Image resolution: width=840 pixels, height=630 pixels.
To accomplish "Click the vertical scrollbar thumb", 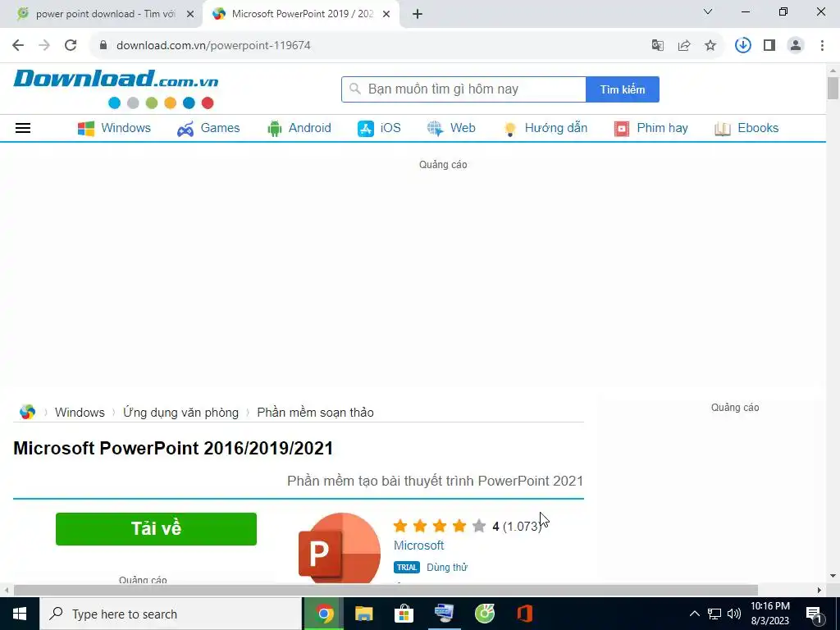I will (x=833, y=88).
